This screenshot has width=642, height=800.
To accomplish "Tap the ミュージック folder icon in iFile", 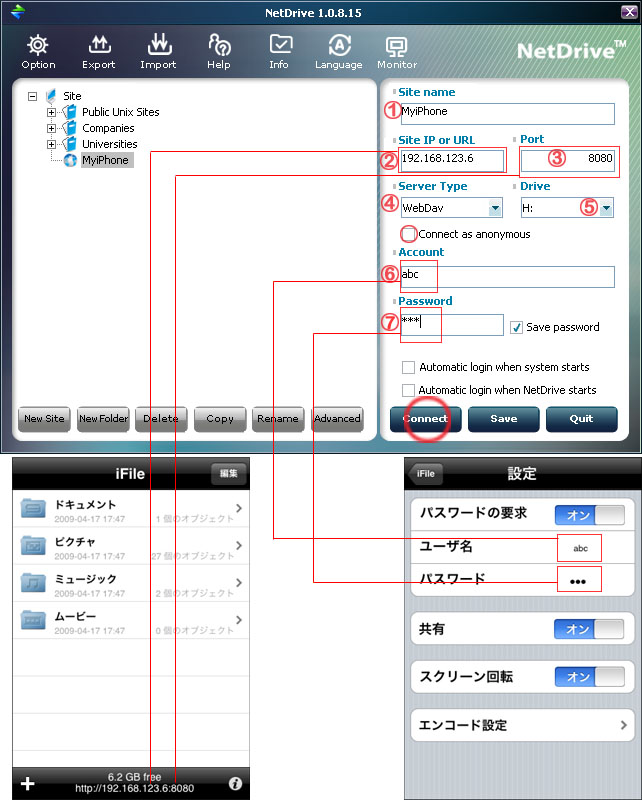I will (33, 583).
